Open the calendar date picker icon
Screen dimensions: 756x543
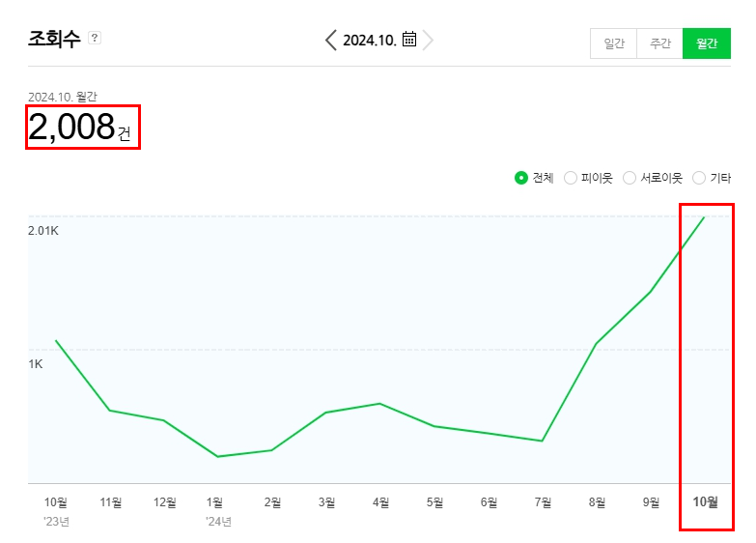[408, 39]
